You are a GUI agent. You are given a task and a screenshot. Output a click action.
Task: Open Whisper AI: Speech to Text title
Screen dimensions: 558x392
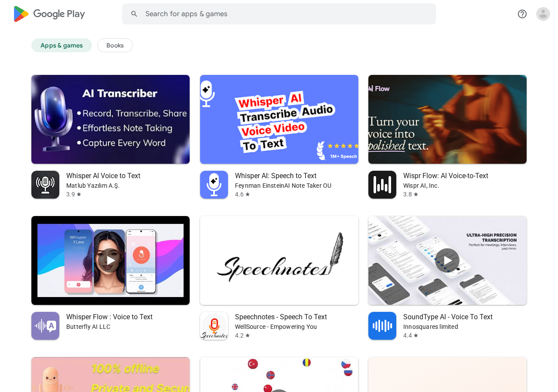(x=276, y=176)
